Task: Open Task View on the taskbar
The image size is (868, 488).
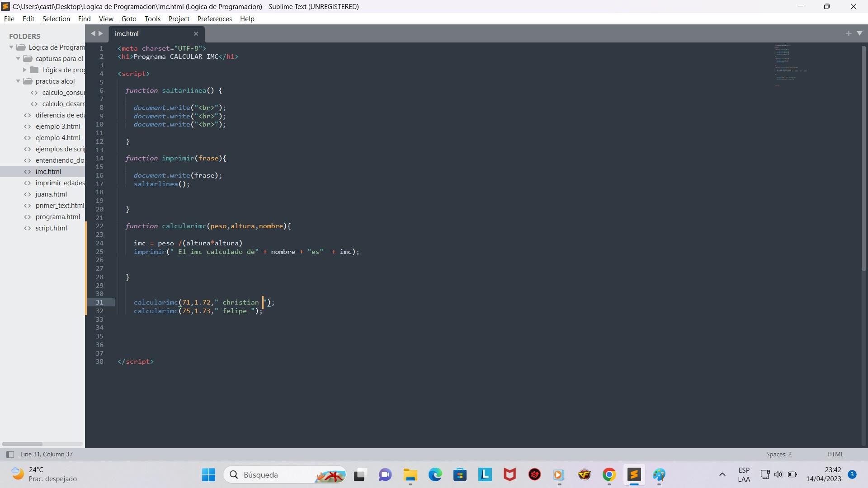Action: point(359,475)
